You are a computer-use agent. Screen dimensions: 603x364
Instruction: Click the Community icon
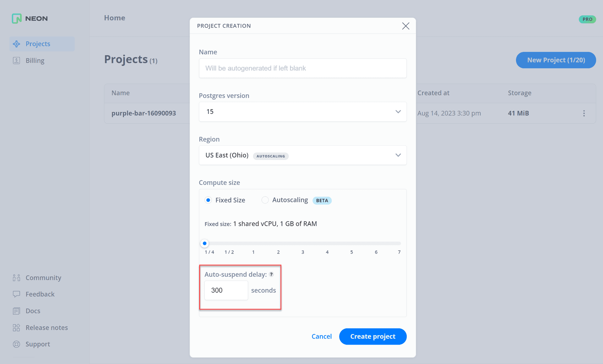[16, 277]
